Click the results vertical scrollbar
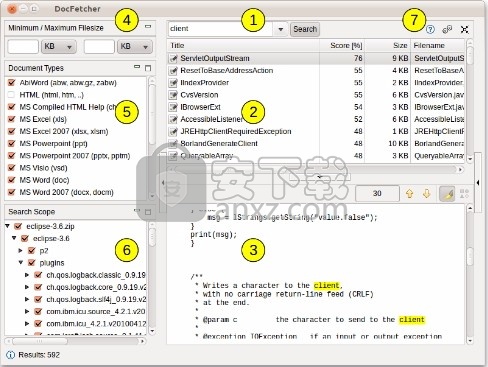Viewport: 488px width, 367px height. (x=470, y=100)
